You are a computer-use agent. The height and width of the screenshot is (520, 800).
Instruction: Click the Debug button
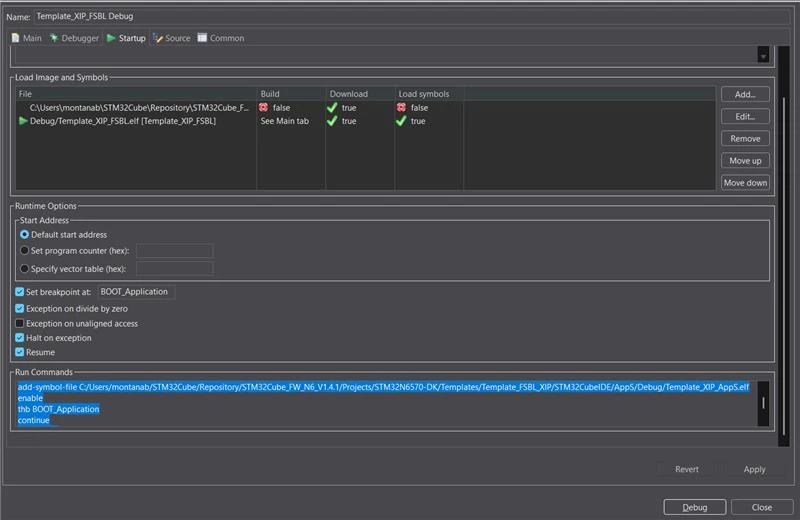(x=694, y=507)
